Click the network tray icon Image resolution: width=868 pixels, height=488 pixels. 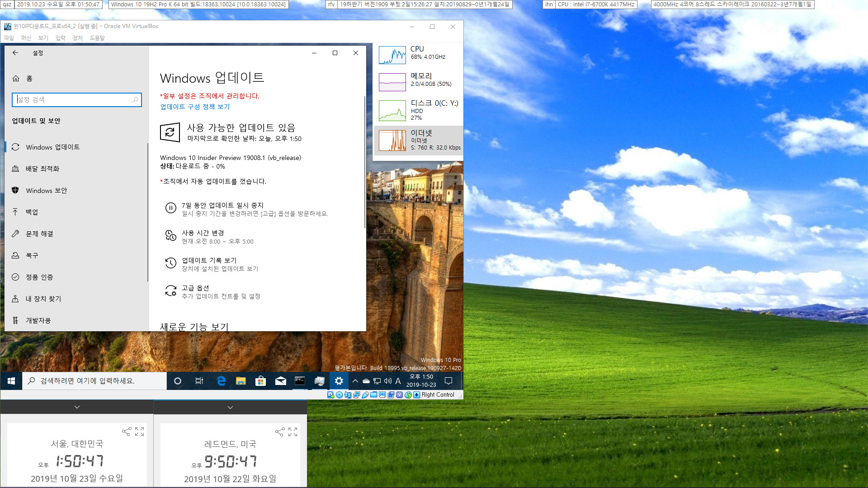(x=377, y=381)
